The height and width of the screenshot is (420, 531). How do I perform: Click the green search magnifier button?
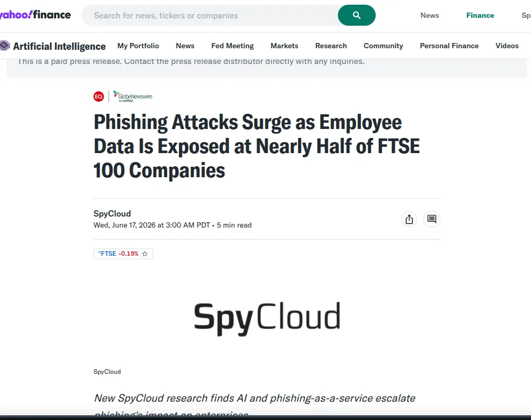tap(357, 15)
